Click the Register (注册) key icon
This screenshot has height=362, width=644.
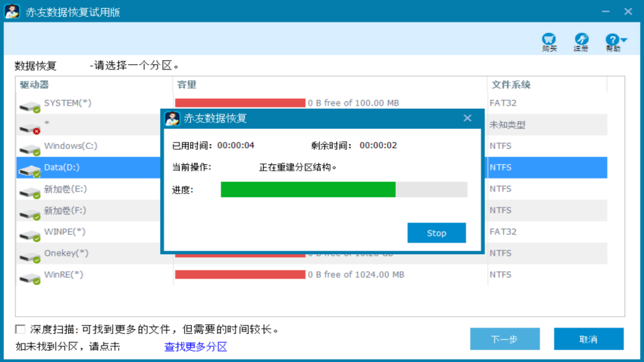(x=581, y=39)
